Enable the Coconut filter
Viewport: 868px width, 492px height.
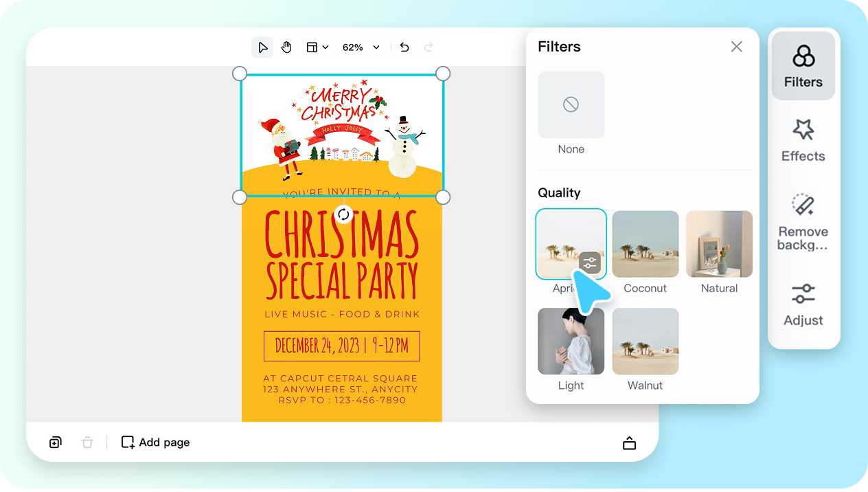point(645,243)
